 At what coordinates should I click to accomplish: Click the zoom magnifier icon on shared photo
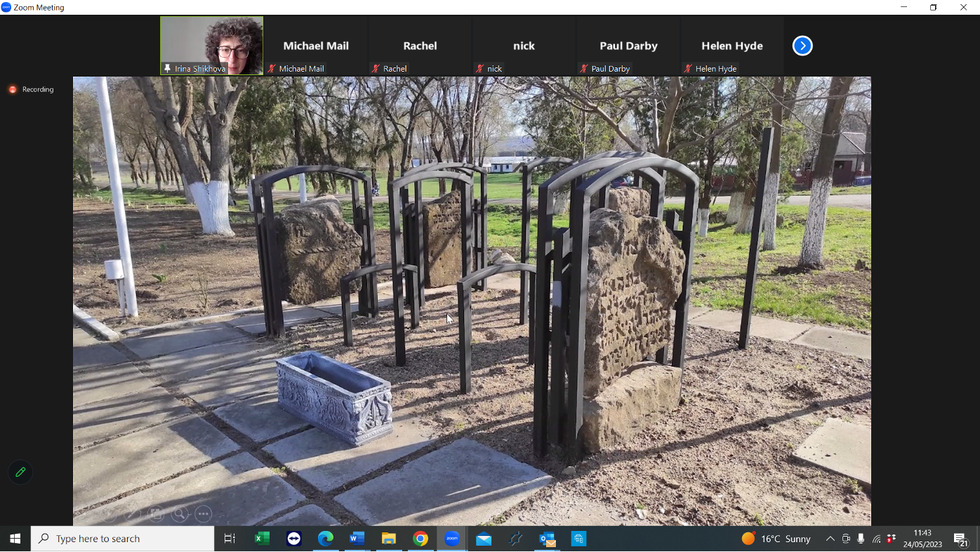click(180, 514)
